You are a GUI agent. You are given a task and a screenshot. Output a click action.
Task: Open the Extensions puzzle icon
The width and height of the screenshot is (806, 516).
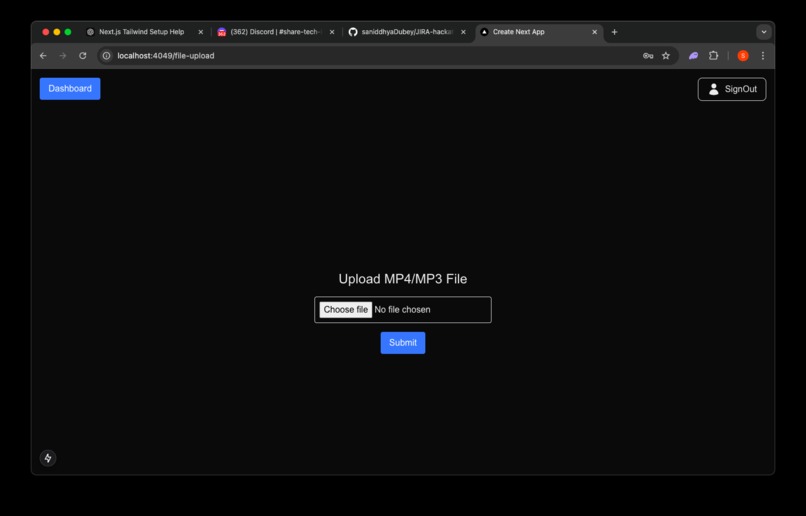(x=713, y=56)
